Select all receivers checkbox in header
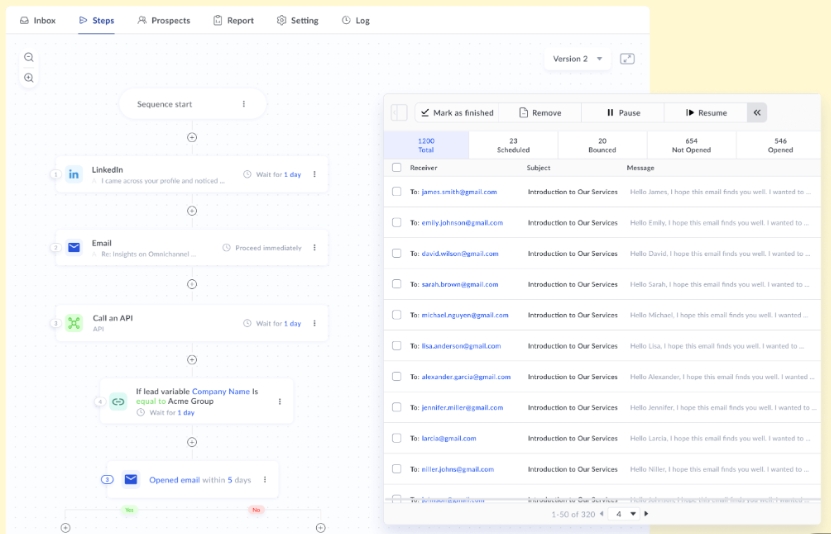 396,167
